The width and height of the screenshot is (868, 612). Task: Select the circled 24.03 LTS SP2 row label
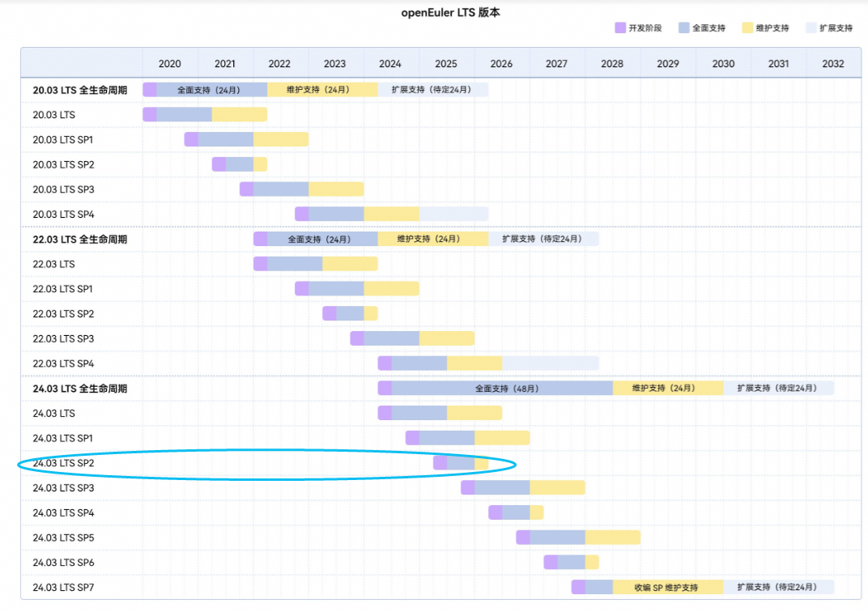[x=63, y=463]
